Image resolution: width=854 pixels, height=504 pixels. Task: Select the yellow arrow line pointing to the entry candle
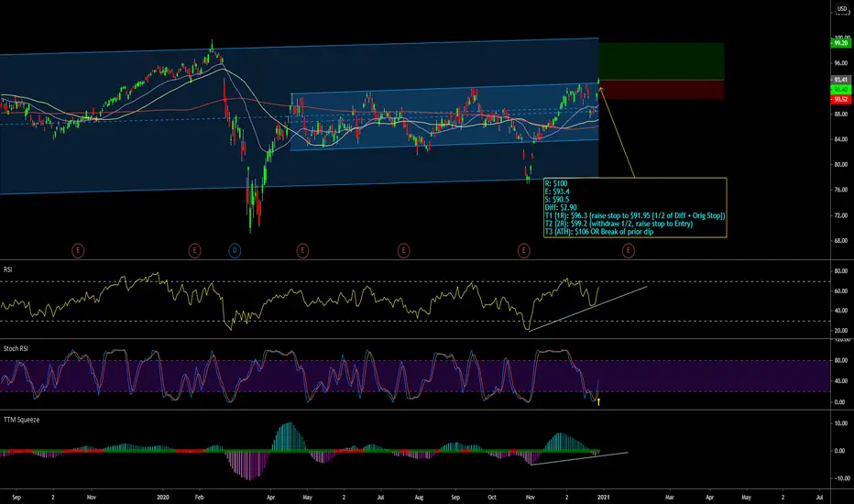[x=617, y=132]
